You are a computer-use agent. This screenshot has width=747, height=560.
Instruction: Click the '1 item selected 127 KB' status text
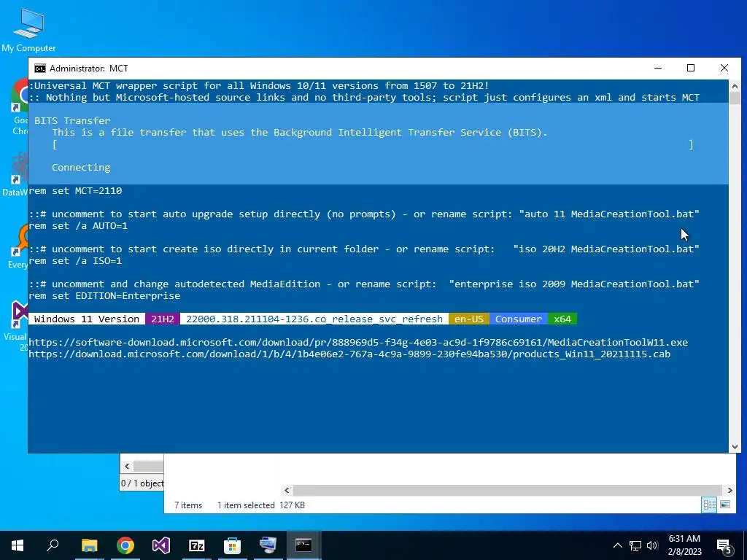click(x=261, y=505)
